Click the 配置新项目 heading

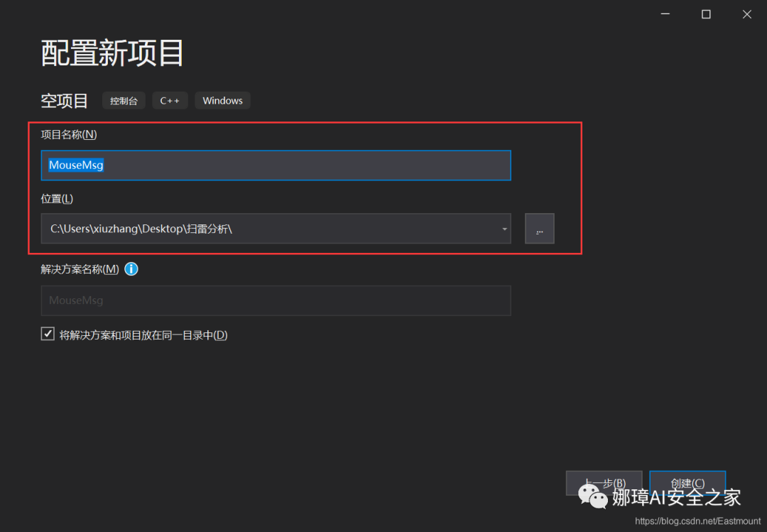[x=112, y=53]
